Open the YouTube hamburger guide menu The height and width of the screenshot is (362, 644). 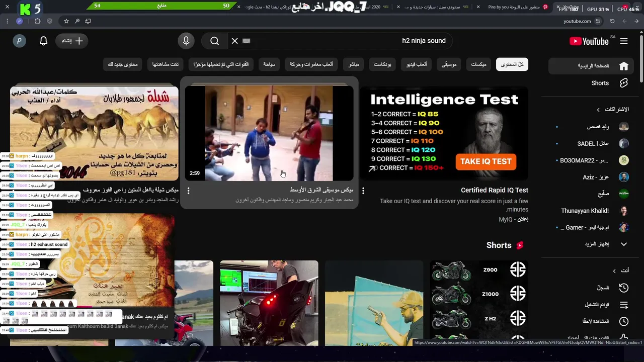(624, 41)
